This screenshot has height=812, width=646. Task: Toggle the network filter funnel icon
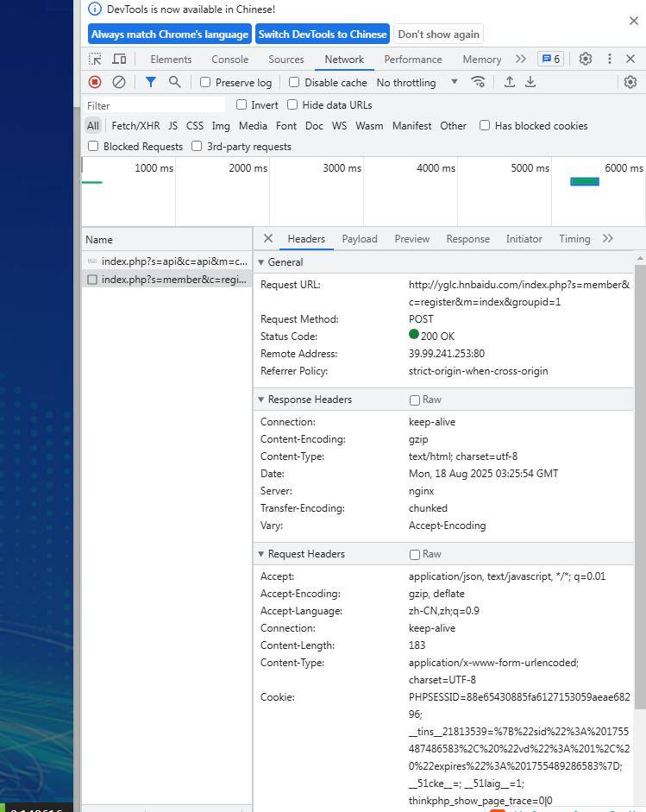150,82
